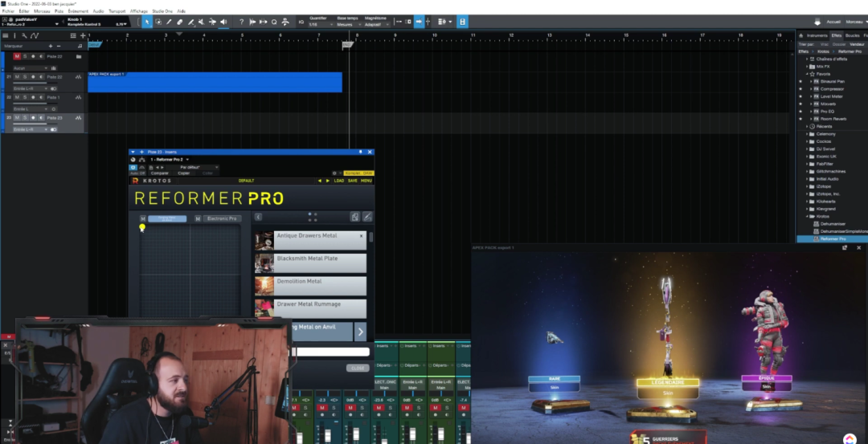Open the Morceau menu
868x444 pixels.
[42, 11]
